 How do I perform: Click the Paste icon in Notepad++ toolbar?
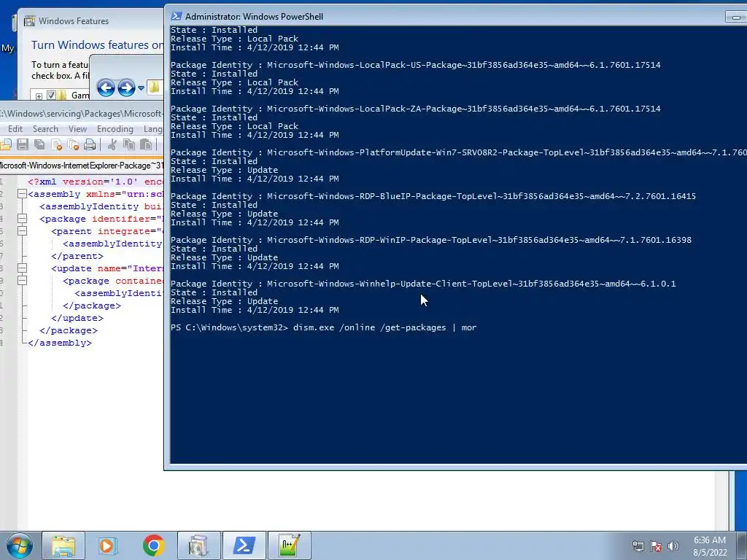click(x=146, y=144)
